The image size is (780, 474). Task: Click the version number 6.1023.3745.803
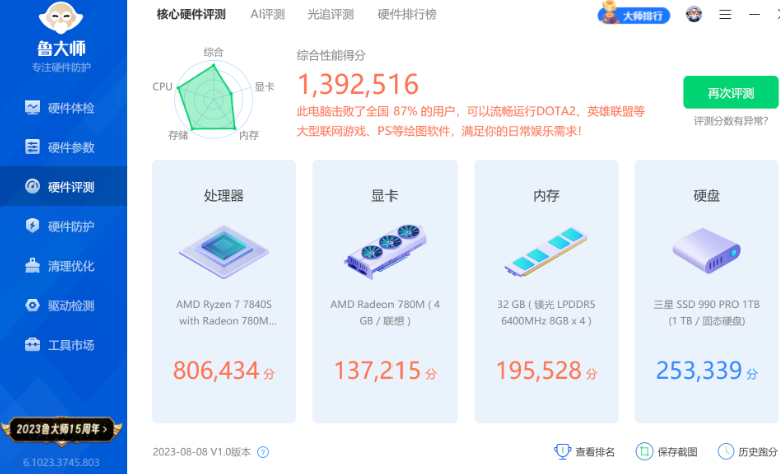tap(61, 463)
